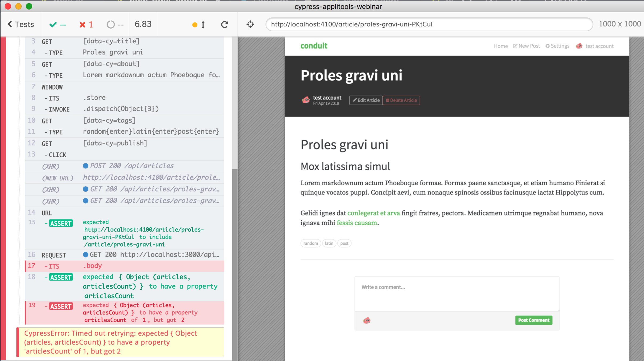644x361 pixels.
Task: Click the Edit Article button
Action: [366, 100]
